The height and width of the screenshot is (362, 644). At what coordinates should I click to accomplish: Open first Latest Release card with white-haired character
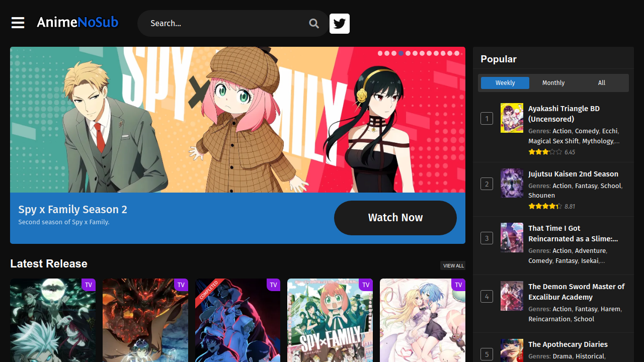(x=53, y=320)
